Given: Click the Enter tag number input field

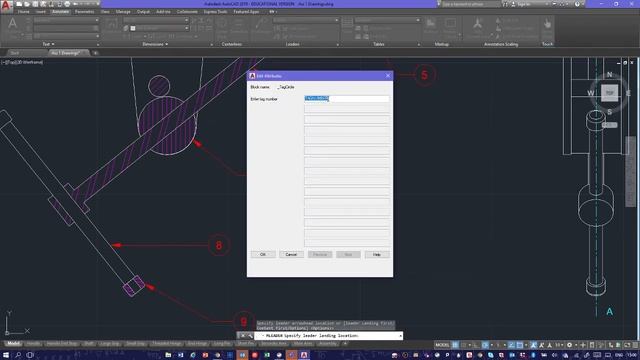Looking at the screenshot, I should [347, 98].
